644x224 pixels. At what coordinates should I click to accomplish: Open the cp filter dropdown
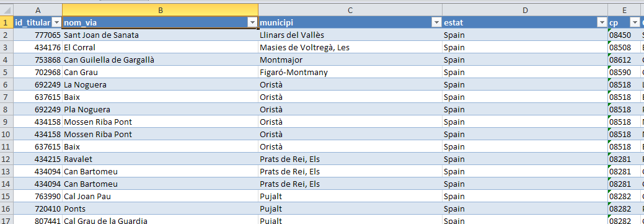click(635, 22)
